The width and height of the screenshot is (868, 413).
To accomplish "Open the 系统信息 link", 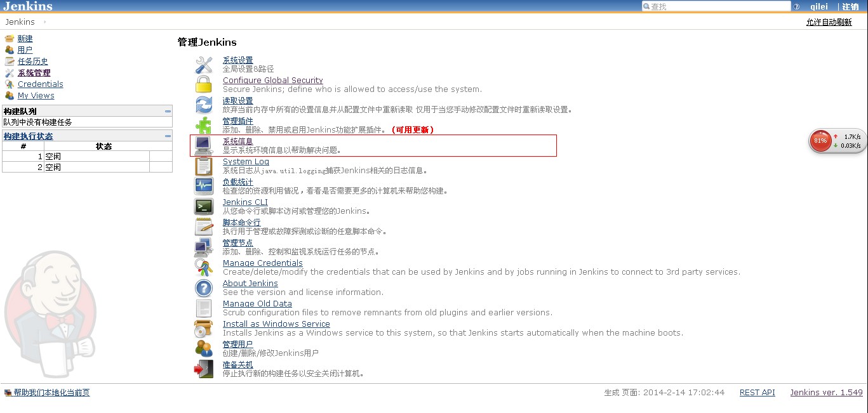I will tap(238, 141).
